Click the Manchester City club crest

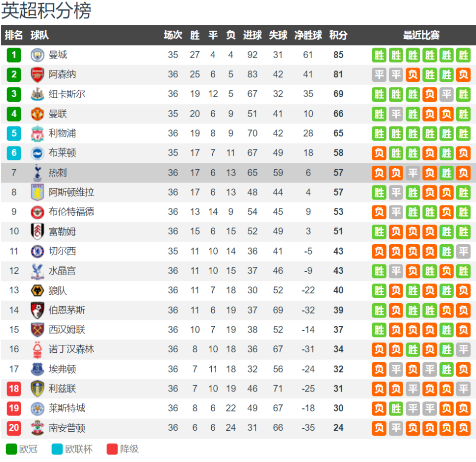click(x=37, y=55)
